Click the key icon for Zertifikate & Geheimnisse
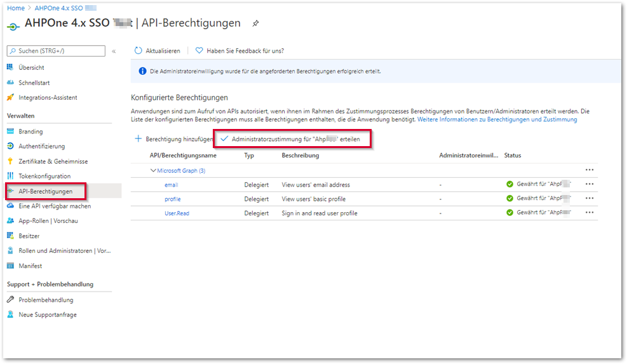This screenshot has width=627, height=364. tap(10, 161)
